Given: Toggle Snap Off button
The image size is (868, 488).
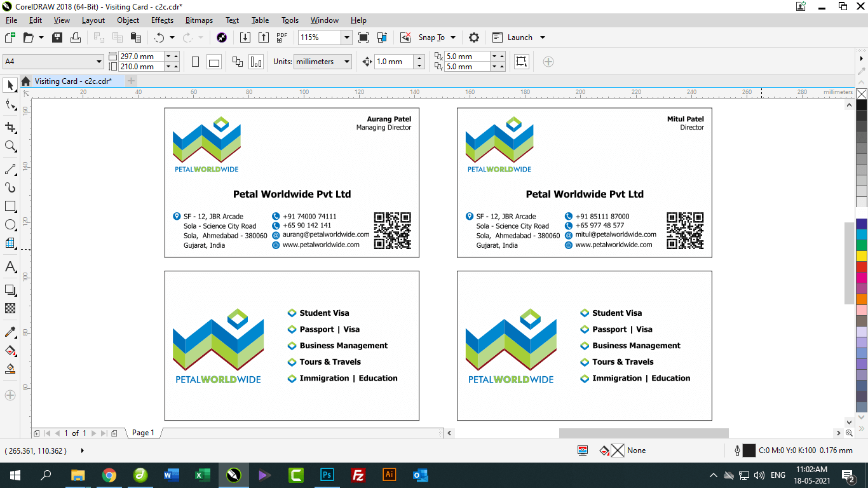Looking at the screenshot, I should (405, 37).
